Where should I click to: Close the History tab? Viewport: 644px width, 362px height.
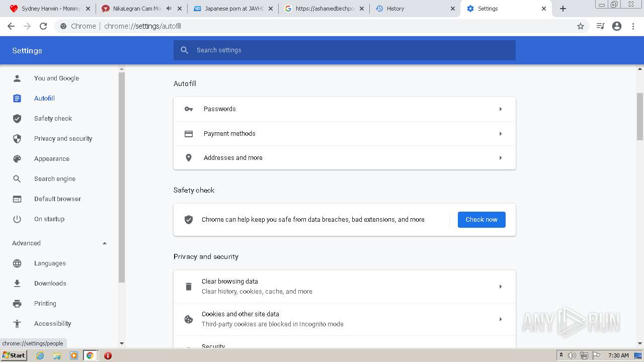pyautogui.click(x=452, y=9)
